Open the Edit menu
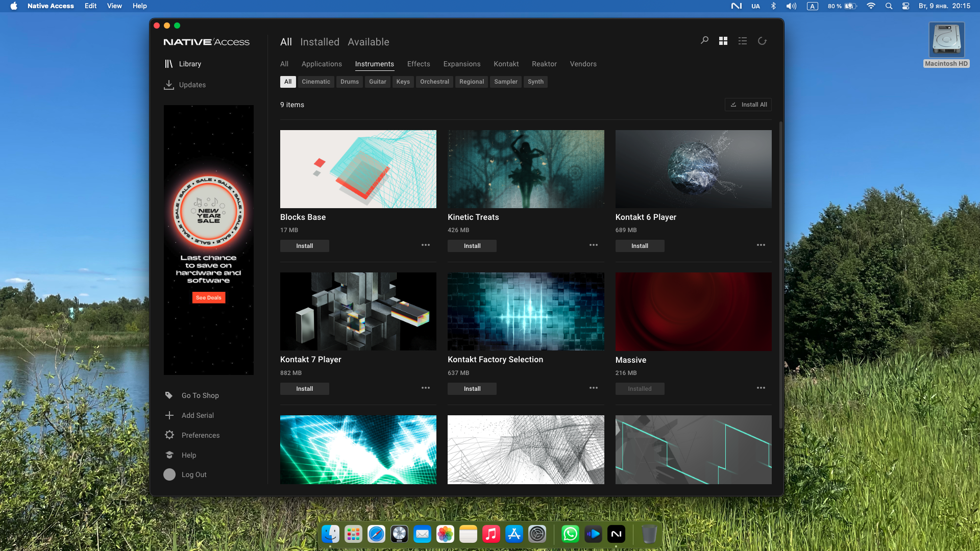 click(90, 6)
